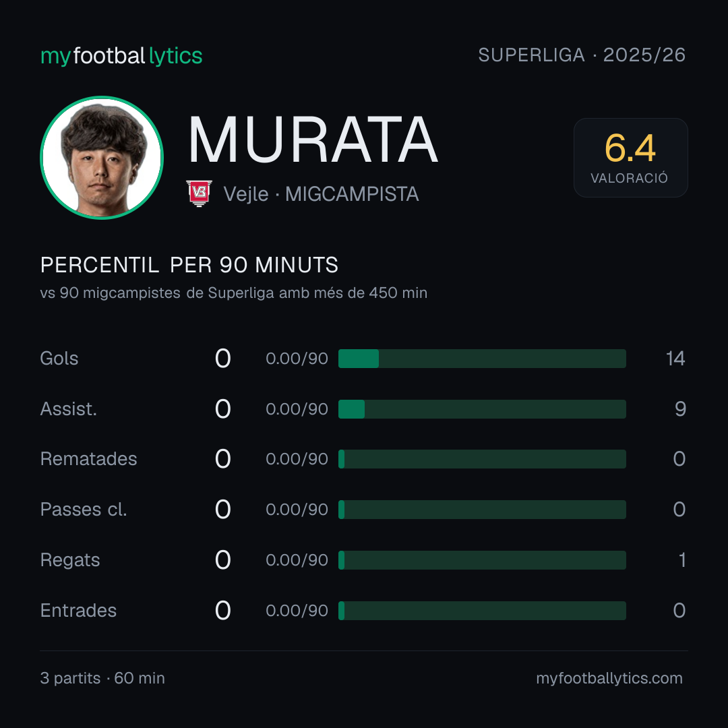Click the Passes cl. percentile bar
Screen dimensions: 728x728
pyautogui.click(x=482, y=510)
